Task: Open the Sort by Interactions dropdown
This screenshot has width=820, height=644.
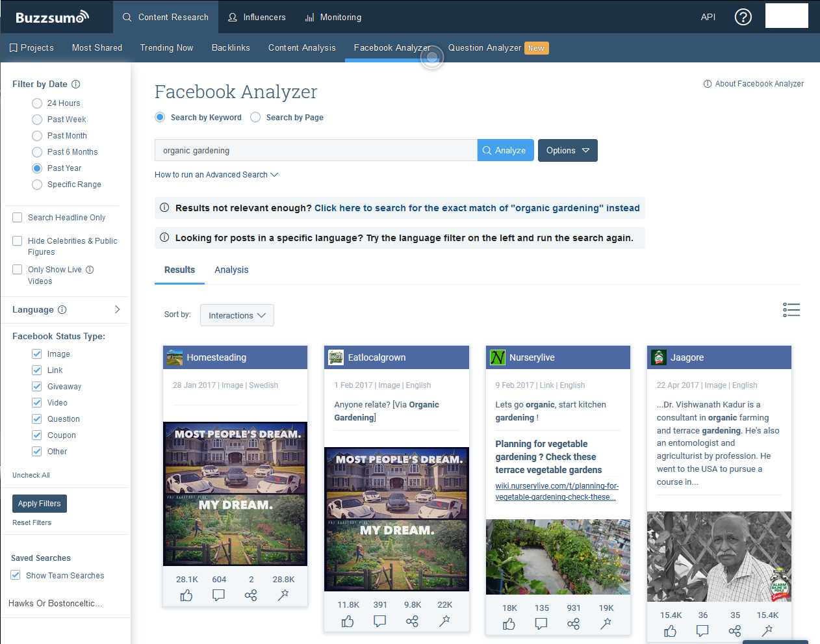Action: coord(237,315)
